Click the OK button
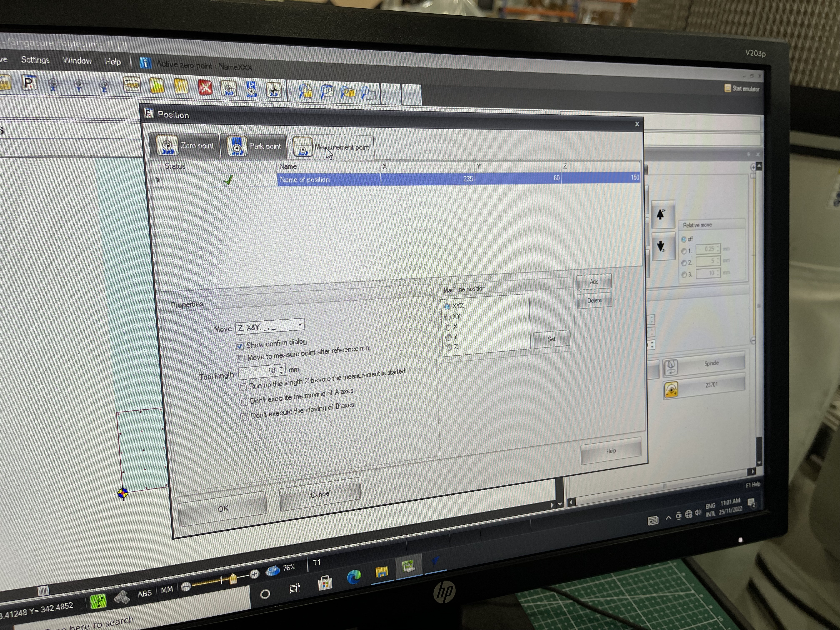 point(222,509)
